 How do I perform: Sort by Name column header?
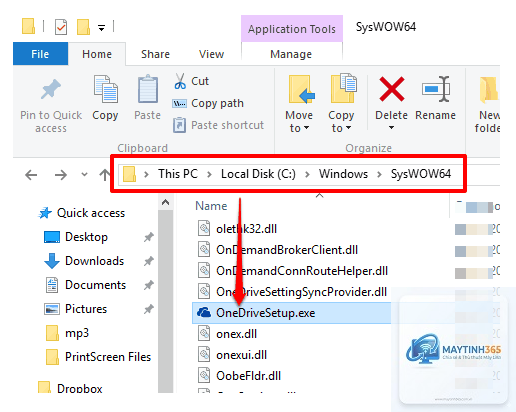(211, 206)
